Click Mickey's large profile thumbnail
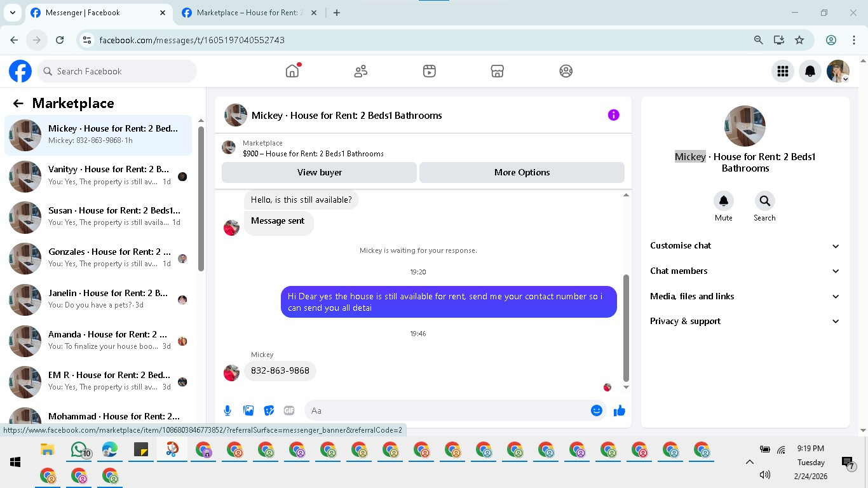868x488 pixels. point(745,126)
